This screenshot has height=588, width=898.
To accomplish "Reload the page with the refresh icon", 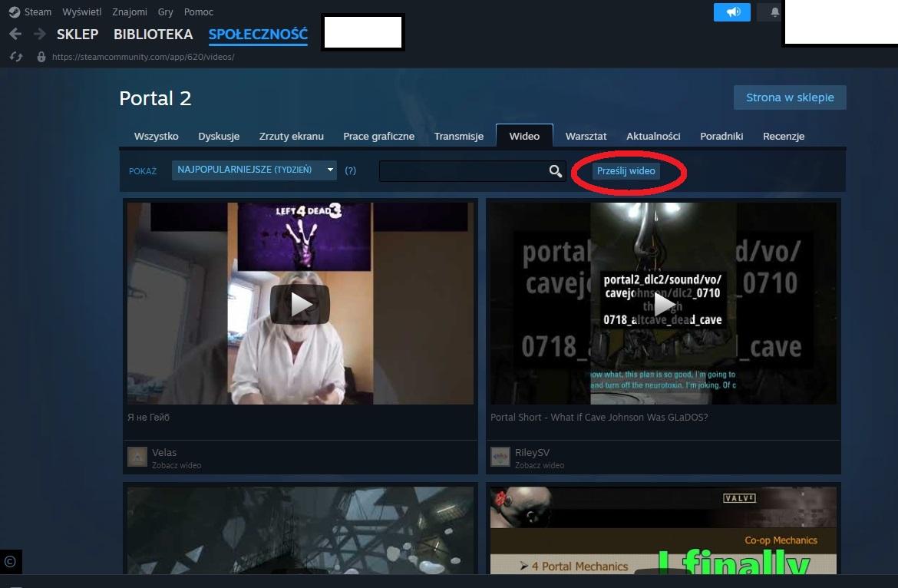I will click(16, 57).
